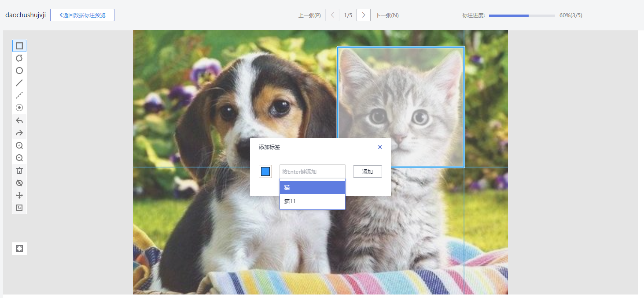The image size is (644, 298).
Task: Click the 添加 button in dialog
Action: coord(367,172)
